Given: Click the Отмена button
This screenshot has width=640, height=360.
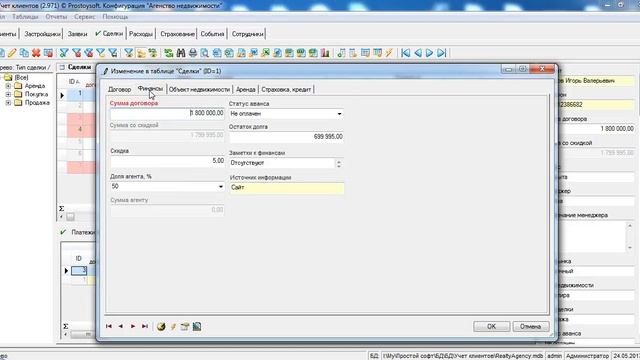Looking at the screenshot, I should pos(531,327).
